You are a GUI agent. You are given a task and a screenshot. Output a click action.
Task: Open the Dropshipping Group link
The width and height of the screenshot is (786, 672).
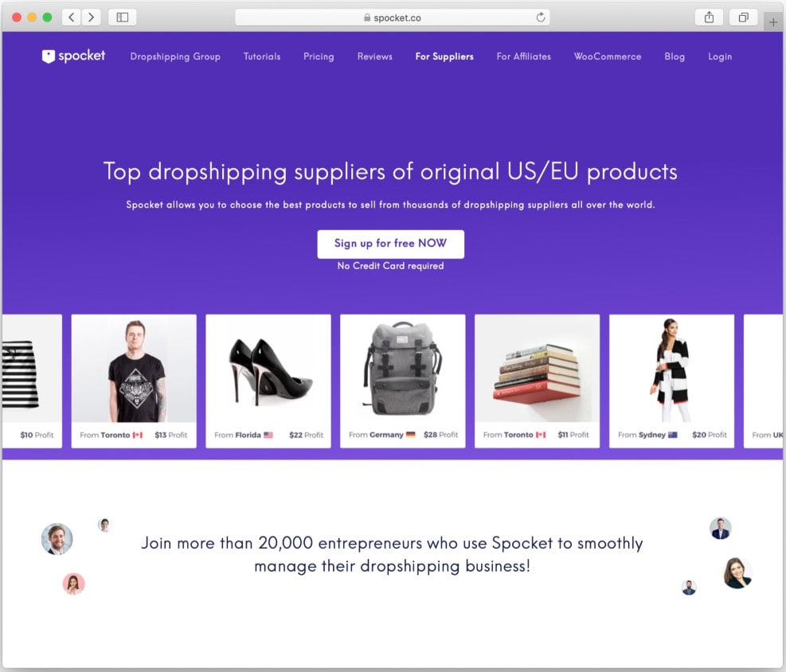point(175,57)
